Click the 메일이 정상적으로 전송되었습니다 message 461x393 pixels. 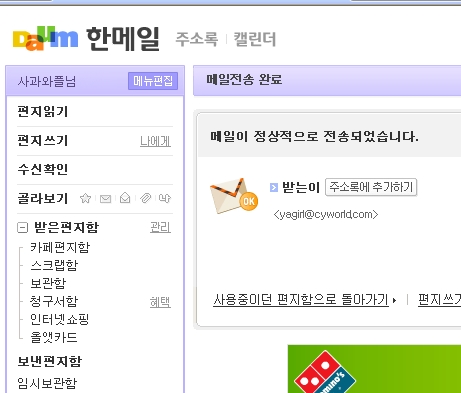[314, 137]
